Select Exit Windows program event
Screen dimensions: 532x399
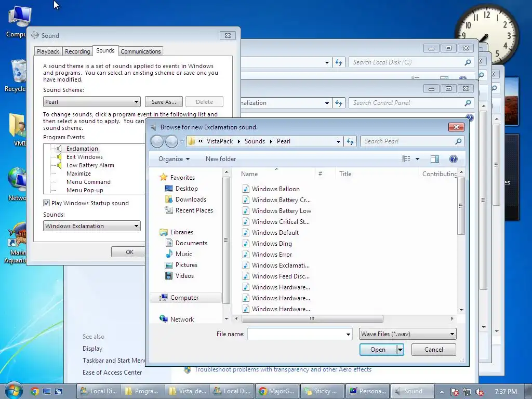(85, 157)
